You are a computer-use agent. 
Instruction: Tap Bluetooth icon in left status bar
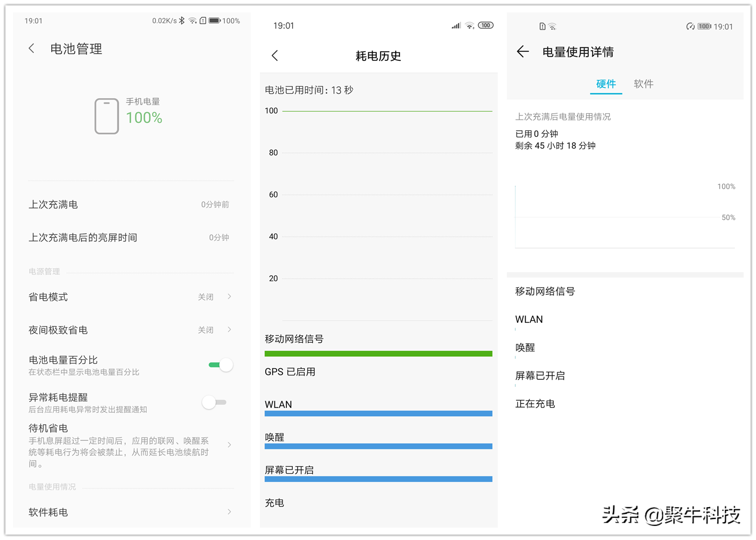(x=182, y=21)
